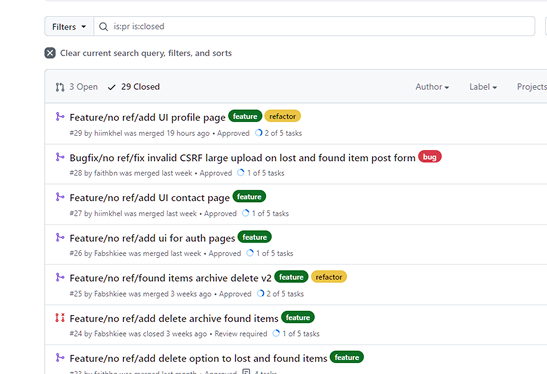Screen dimensions: 547x374
Task: Click feature label on auth pages PR
Action: pos(255,237)
